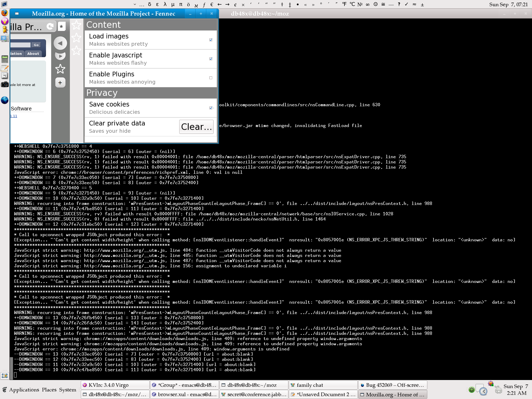Open the remote desktop computers launcher icon
The image size is (532, 399).
point(4,39)
